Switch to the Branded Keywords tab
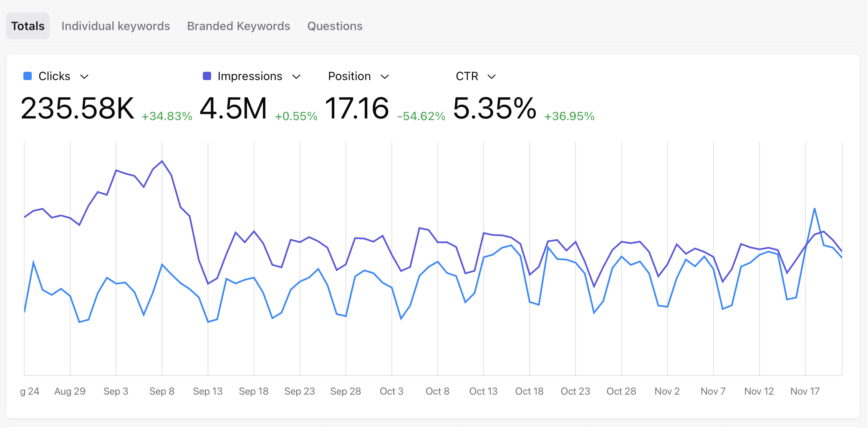This screenshot has width=868, height=428. click(238, 26)
